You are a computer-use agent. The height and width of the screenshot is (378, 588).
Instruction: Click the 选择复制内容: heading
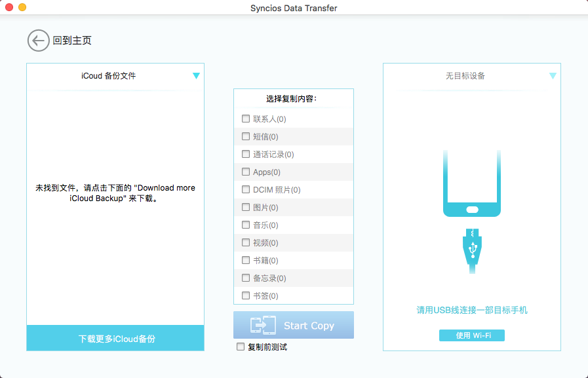tap(291, 99)
